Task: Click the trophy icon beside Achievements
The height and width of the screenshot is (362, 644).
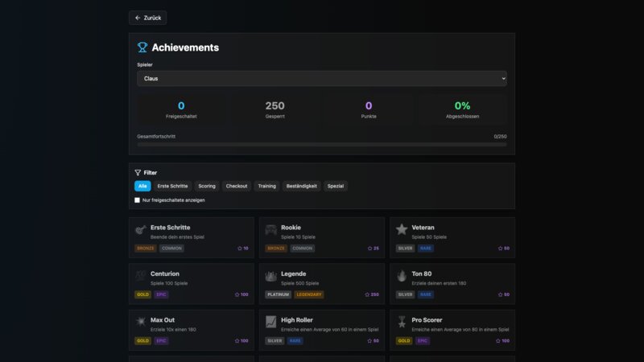Action: point(142,47)
